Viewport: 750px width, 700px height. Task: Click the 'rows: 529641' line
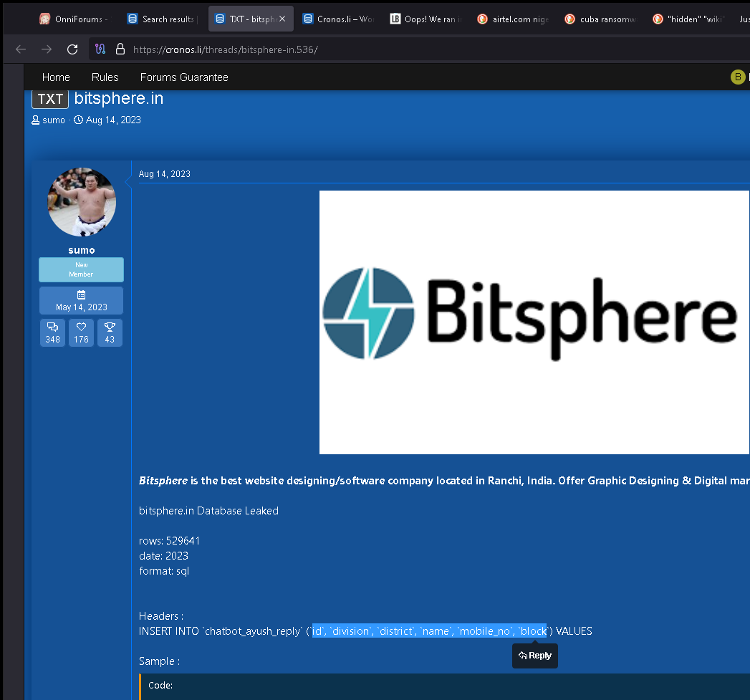click(x=169, y=541)
